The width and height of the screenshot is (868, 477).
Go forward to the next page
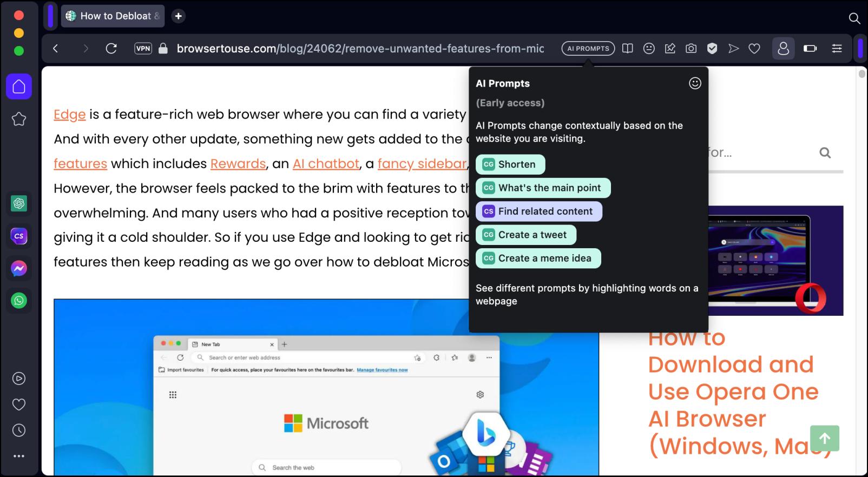[85, 49]
